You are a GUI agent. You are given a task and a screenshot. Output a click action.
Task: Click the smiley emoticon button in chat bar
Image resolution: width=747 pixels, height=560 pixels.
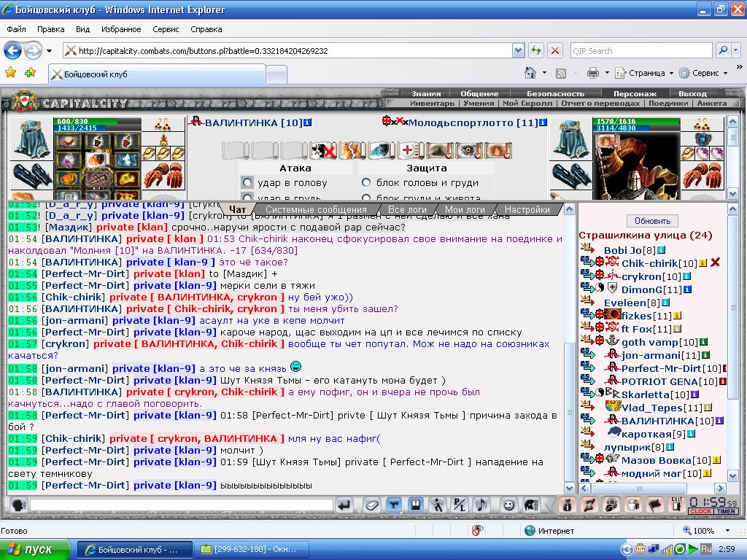tap(508, 505)
